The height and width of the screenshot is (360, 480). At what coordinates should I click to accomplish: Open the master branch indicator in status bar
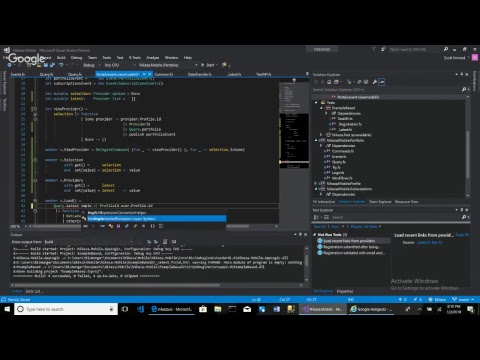(463, 300)
